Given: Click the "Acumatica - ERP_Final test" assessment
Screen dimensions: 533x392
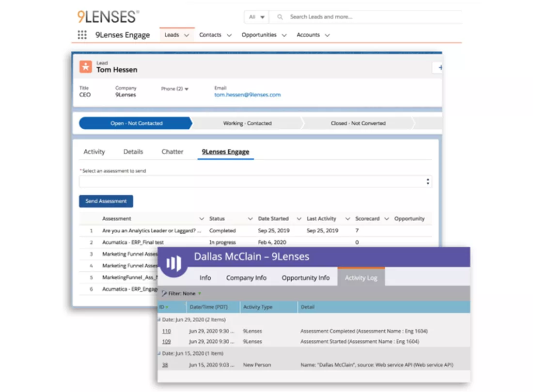Looking at the screenshot, I should tap(133, 242).
